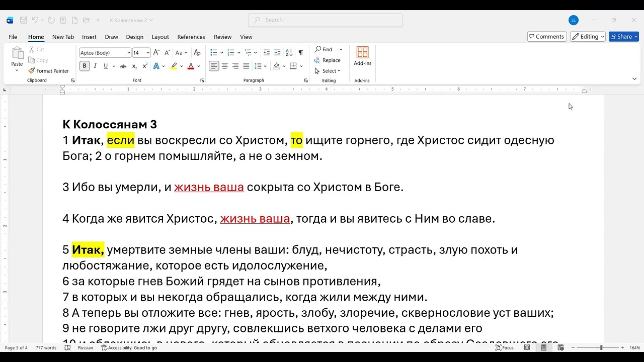This screenshot has width=644, height=362.
Task: Click Find in the Editing group
Action: [324, 49]
